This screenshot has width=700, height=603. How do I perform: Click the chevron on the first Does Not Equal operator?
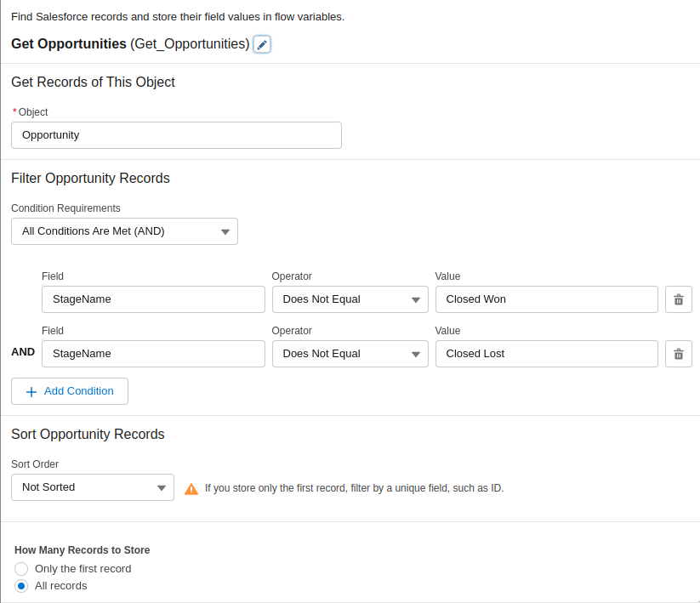click(x=416, y=299)
